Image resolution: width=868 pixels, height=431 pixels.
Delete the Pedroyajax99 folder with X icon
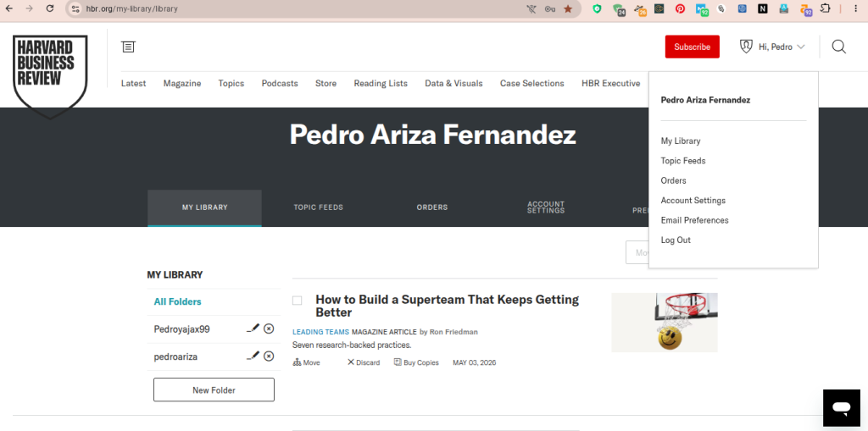pos(269,329)
